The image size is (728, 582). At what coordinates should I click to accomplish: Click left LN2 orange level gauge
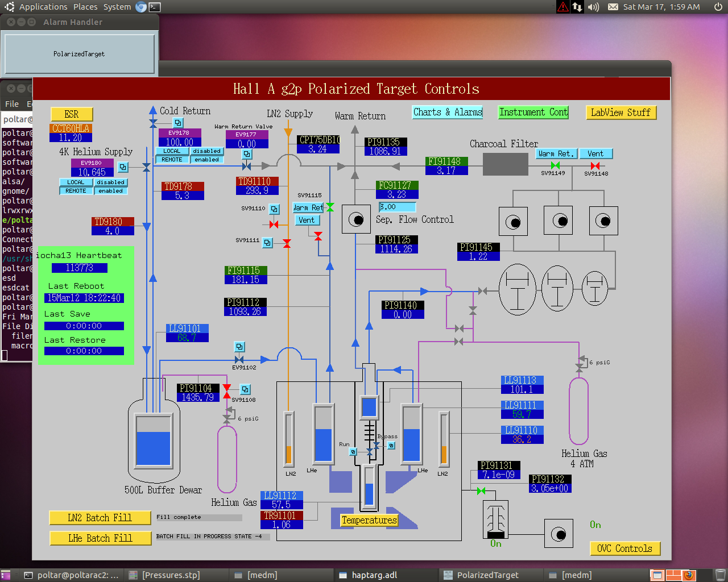click(289, 439)
